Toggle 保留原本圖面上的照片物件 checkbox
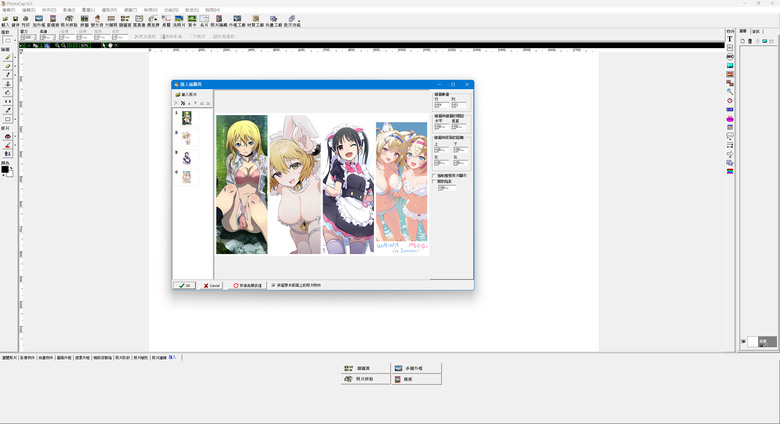This screenshot has width=780, height=424. 273,286
